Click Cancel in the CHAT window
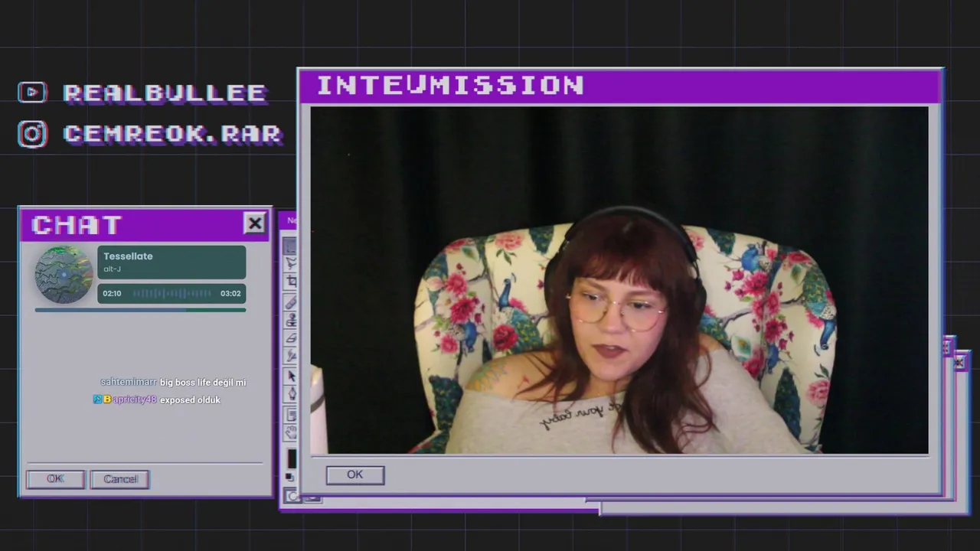 point(120,479)
